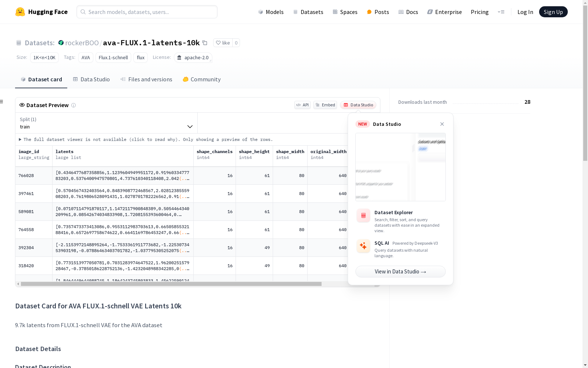
Task: Open the Files and versions tab
Action: tap(146, 79)
